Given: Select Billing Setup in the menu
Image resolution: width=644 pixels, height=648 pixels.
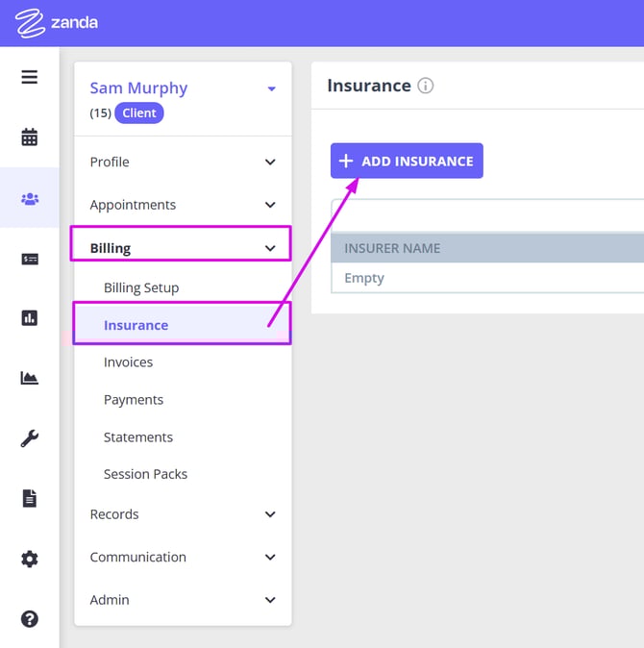Looking at the screenshot, I should (x=141, y=287).
